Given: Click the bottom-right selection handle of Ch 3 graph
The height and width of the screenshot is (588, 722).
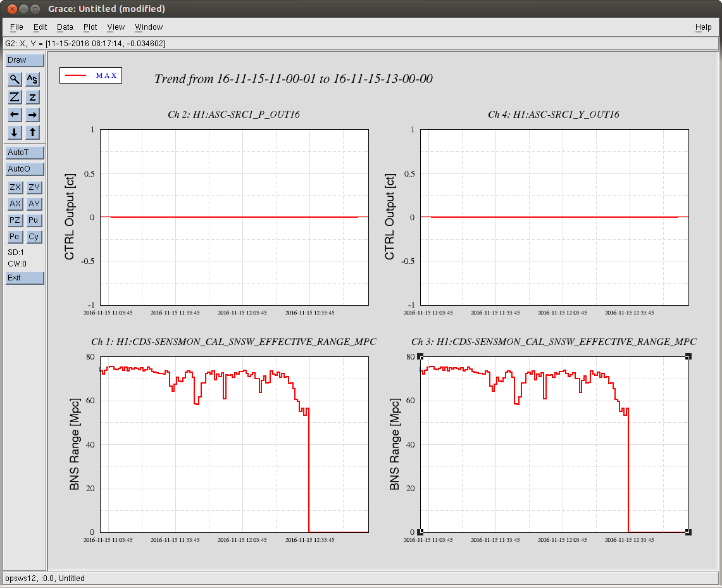Looking at the screenshot, I should pyautogui.click(x=688, y=532).
